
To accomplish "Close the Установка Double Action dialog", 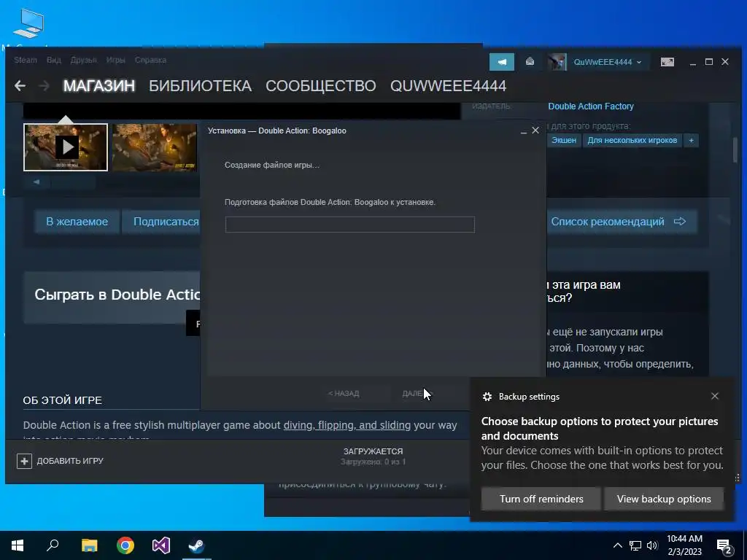I will 535,131.
